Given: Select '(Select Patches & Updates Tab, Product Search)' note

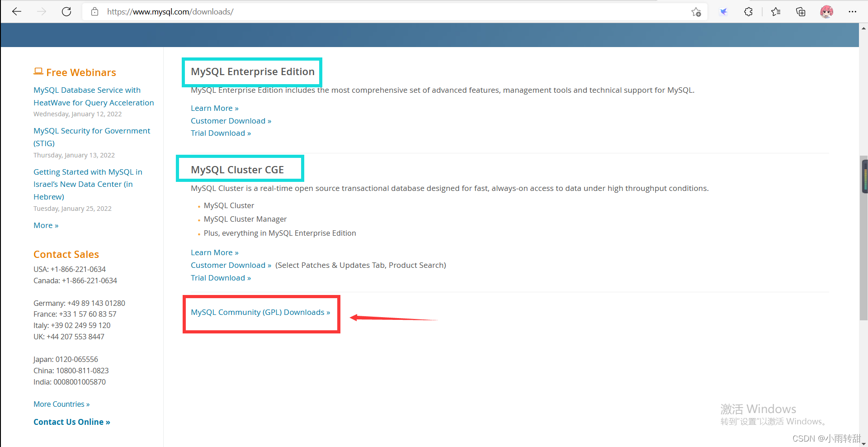Looking at the screenshot, I should click(x=361, y=265).
